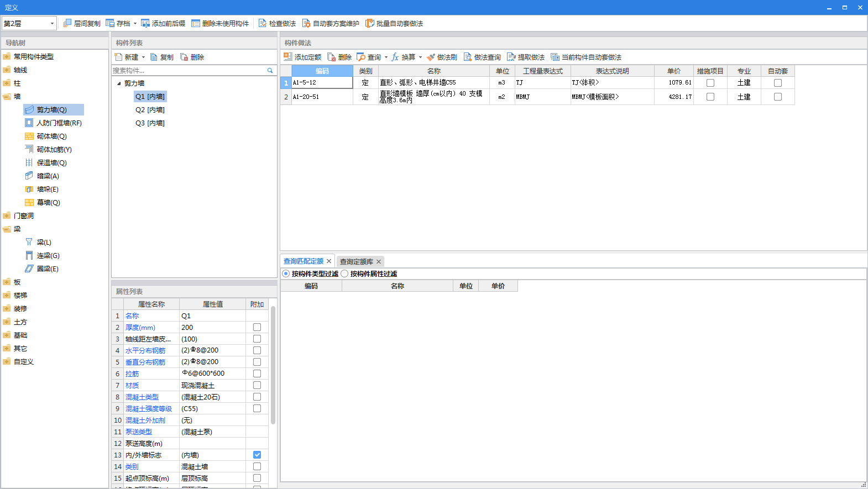Click the search magnifier in 搜索构件 box
Viewport: 868px width, 489px height.
270,71
